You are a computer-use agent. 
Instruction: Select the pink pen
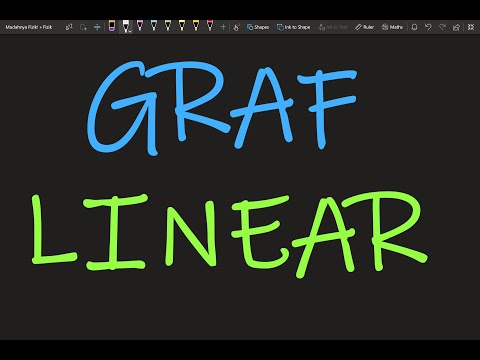tap(140, 26)
